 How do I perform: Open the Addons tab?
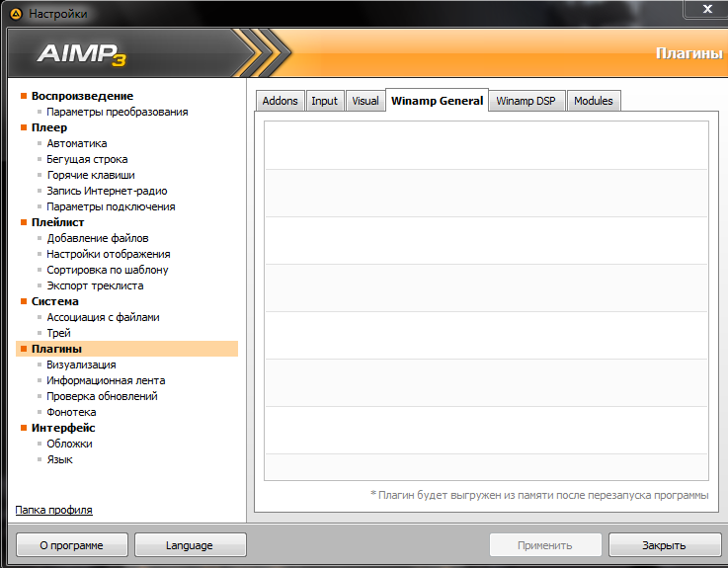[280, 101]
